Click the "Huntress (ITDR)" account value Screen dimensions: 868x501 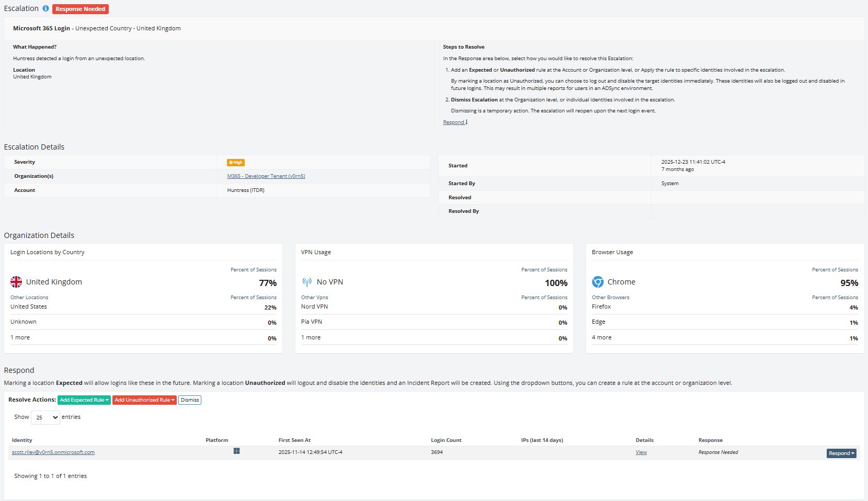pos(246,190)
